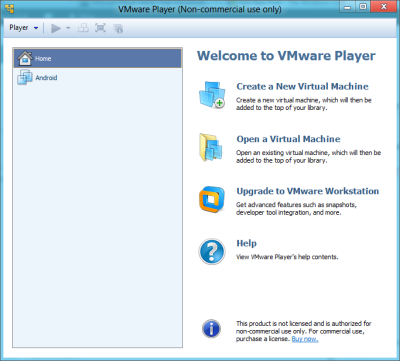Click the Play virtual machine toolbar button
This screenshot has height=361, width=400.
pyautogui.click(x=56, y=28)
